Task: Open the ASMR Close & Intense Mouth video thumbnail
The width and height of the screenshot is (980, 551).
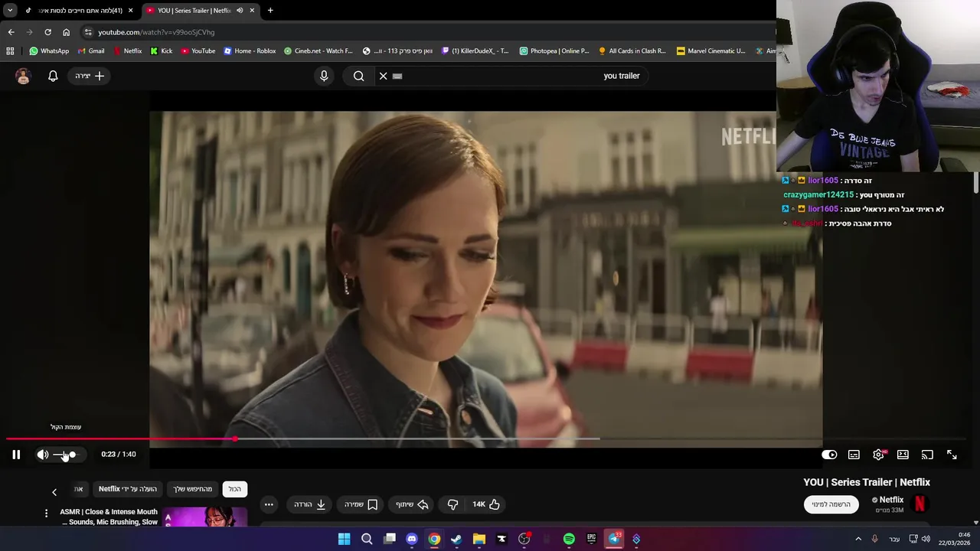Action: click(205, 517)
